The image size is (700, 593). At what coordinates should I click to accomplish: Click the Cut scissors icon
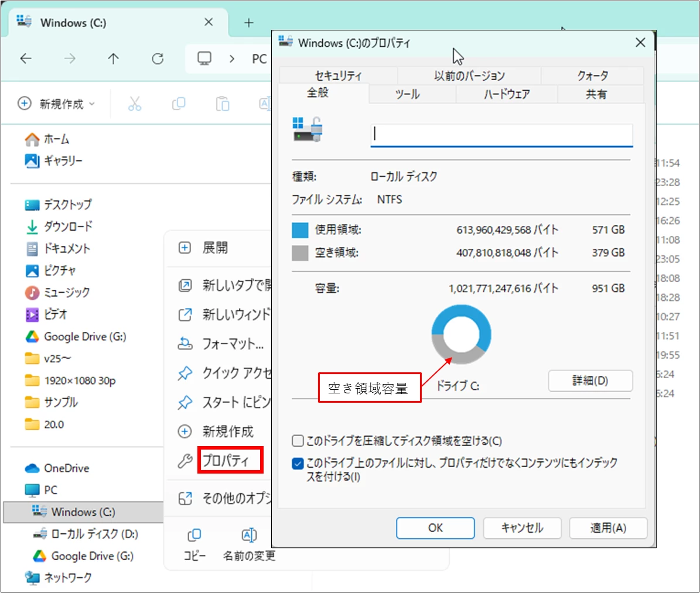pos(134,104)
